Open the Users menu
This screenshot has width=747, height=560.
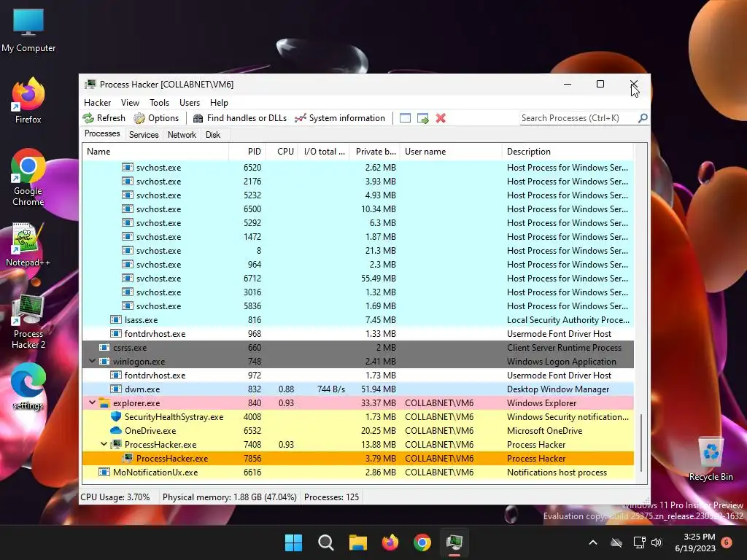tap(190, 102)
